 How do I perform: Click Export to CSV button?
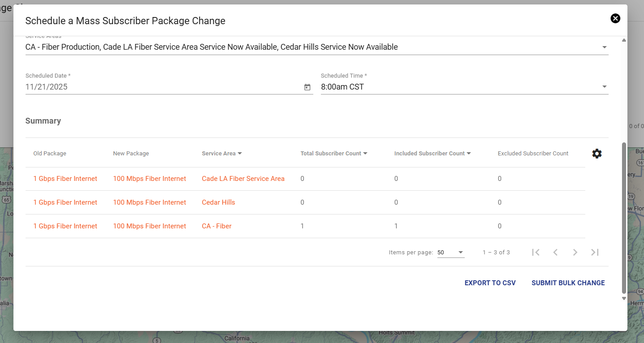pos(490,283)
